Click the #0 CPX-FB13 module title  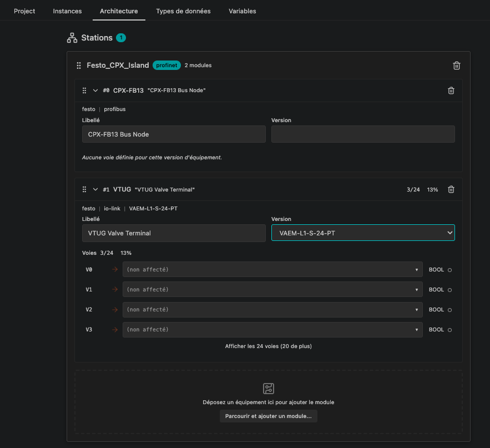click(128, 90)
